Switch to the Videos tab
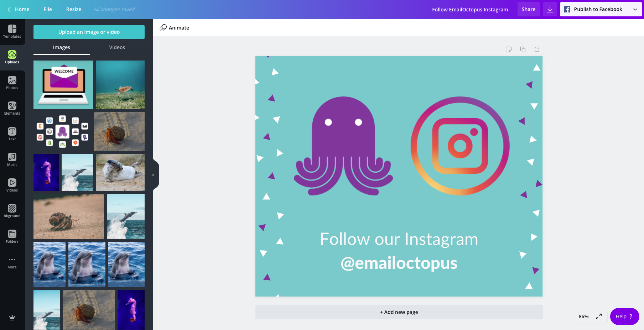The width and height of the screenshot is (644, 330). click(x=117, y=47)
